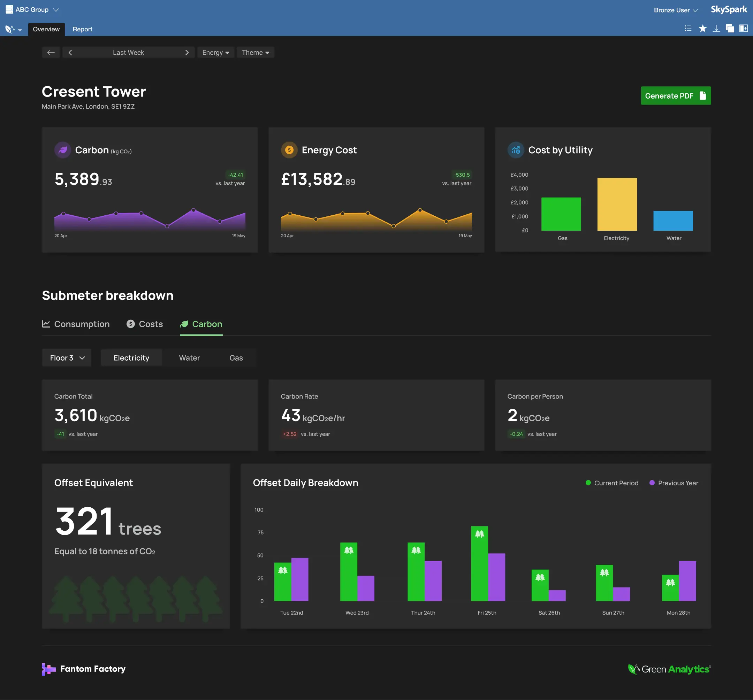Click the list view icon in the toolbar

[x=688, y=28]
